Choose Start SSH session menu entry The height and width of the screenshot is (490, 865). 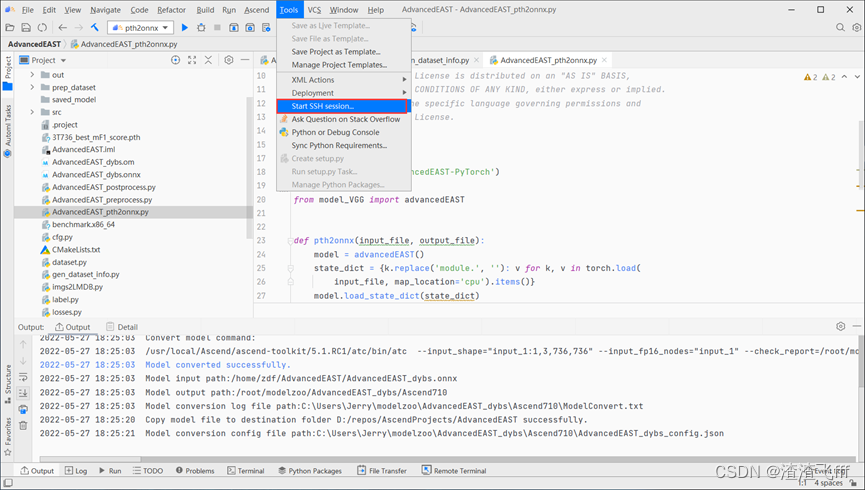pyautogui.click(x=342, y=106)
